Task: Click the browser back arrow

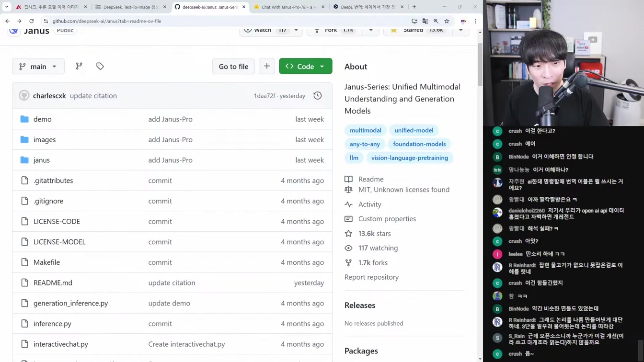Action: click(x=7, y=21)
